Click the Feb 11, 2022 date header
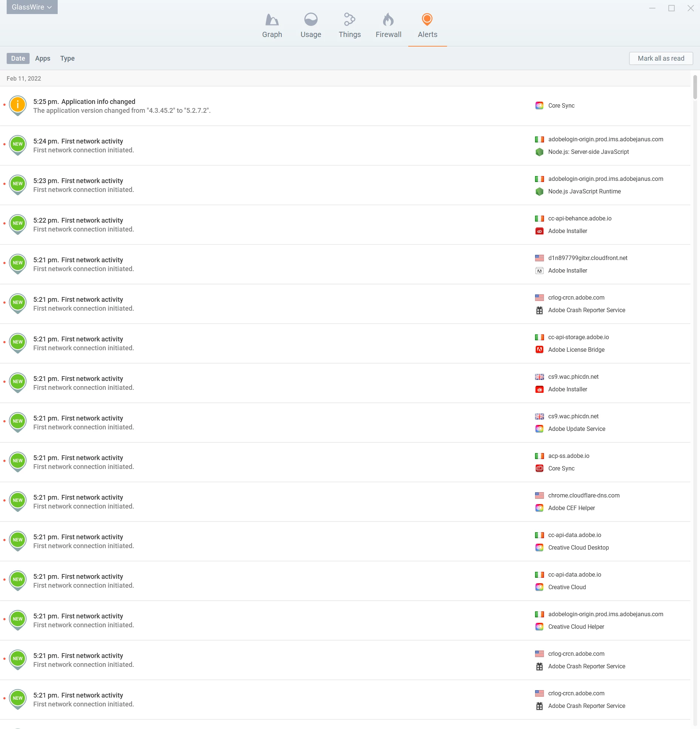 (x=24, y=78)
